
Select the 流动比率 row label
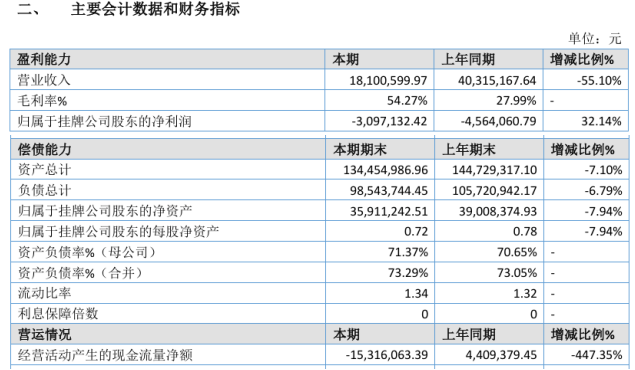point(45,293)
